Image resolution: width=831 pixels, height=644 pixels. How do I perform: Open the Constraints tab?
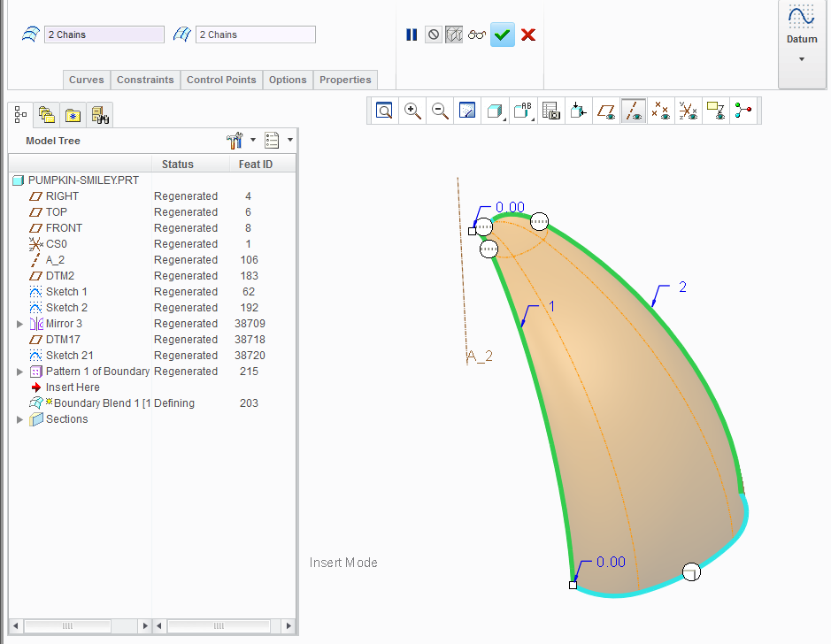(x=145, y=80)
